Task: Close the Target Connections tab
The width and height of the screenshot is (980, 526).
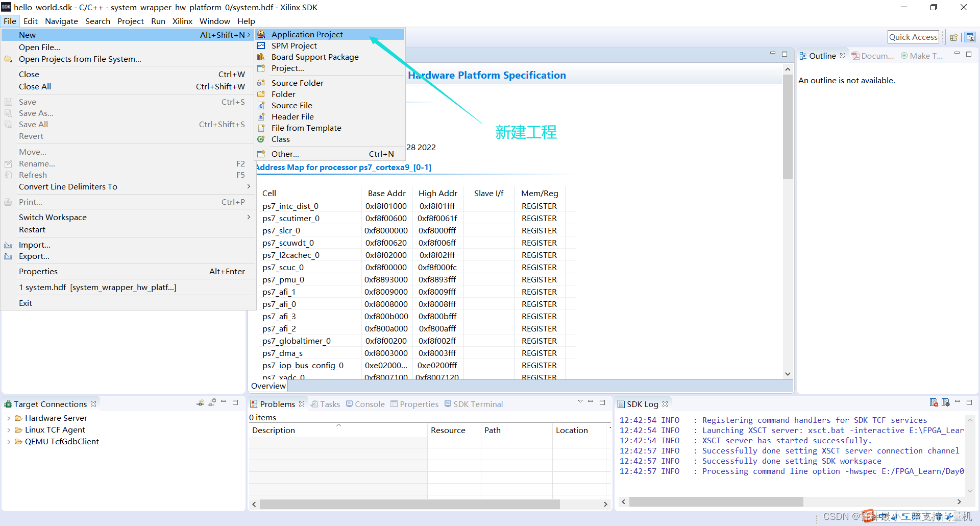Action: tap(93, 404)
